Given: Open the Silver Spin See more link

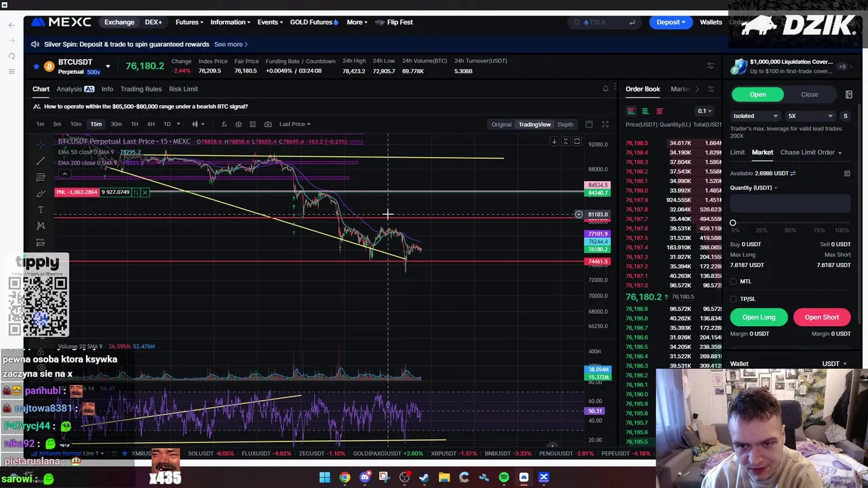Looking at the screenshot, I should click(x=231, y=45).
